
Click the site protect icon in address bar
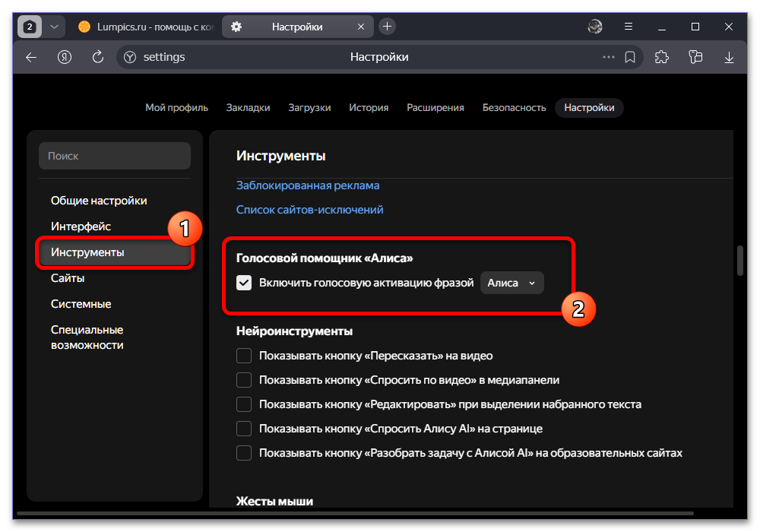pyautogui.click(x=130, y=57)
